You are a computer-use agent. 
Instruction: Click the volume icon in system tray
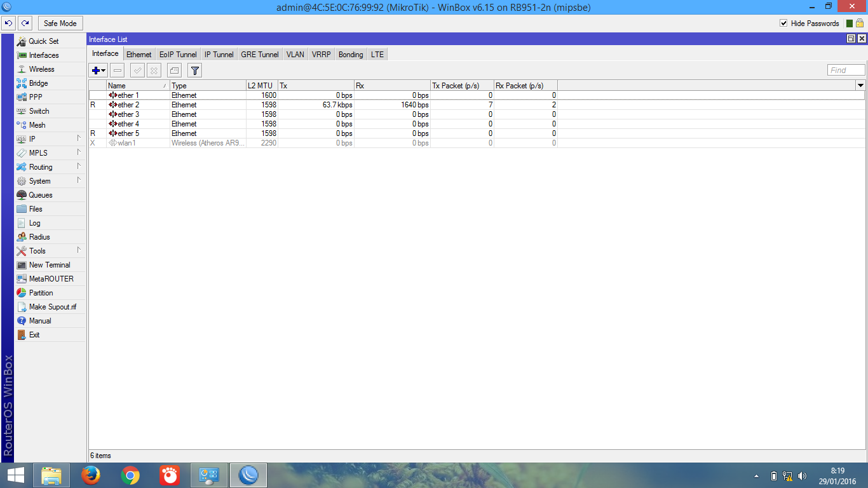pos(802,476)
